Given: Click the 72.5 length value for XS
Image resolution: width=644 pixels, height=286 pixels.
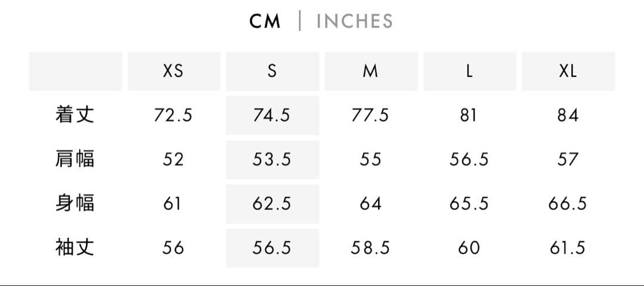Looking at the screenshot, I should [x=174, y=115].
